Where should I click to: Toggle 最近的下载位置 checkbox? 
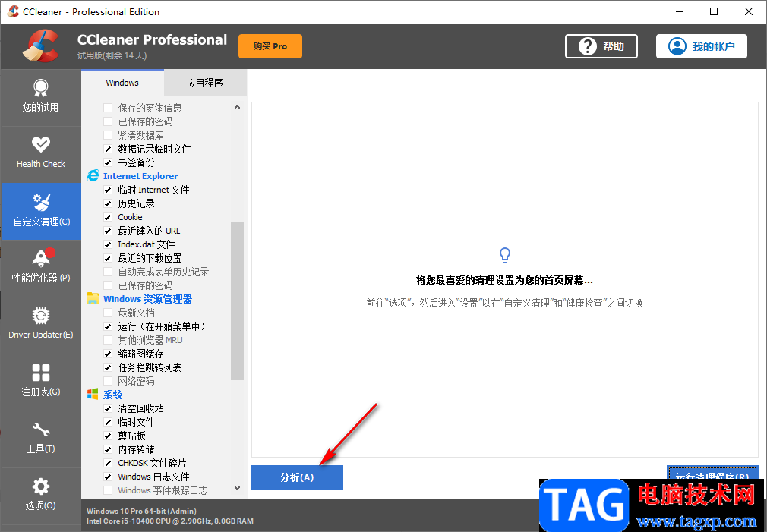click(x=108, y=258)
